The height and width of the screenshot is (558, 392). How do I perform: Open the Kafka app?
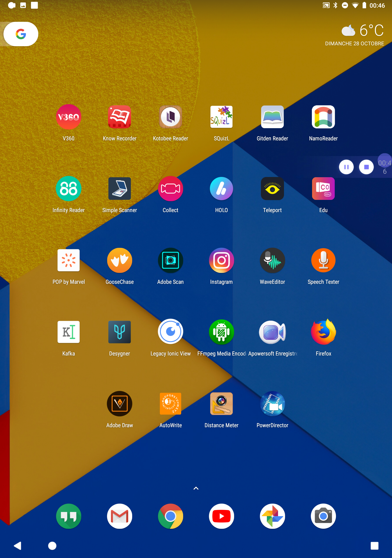[68, 332]
